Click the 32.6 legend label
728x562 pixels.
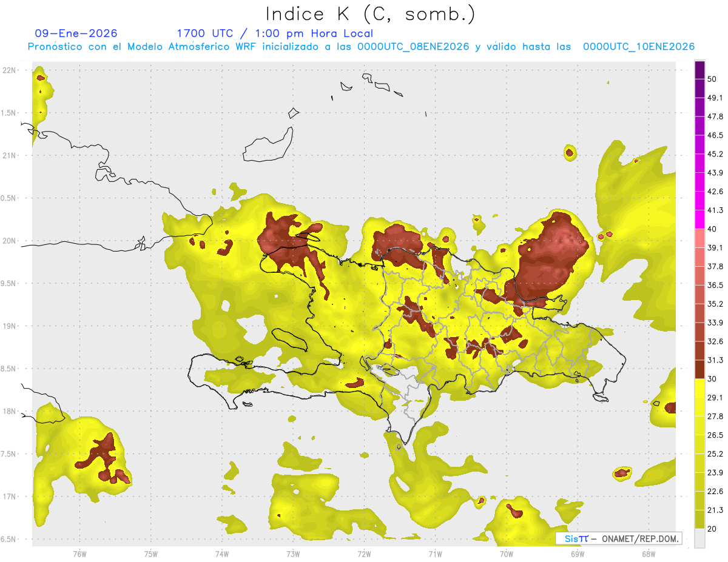coord(715,341)
